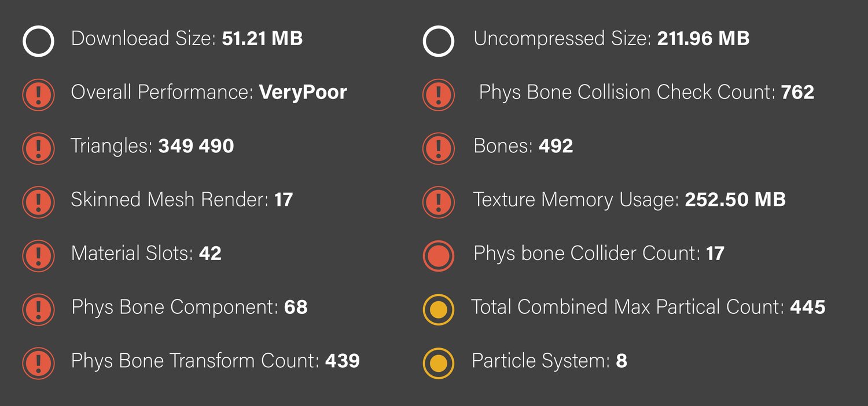Click the warning icon next to Overall Performance

click(38, 94)
